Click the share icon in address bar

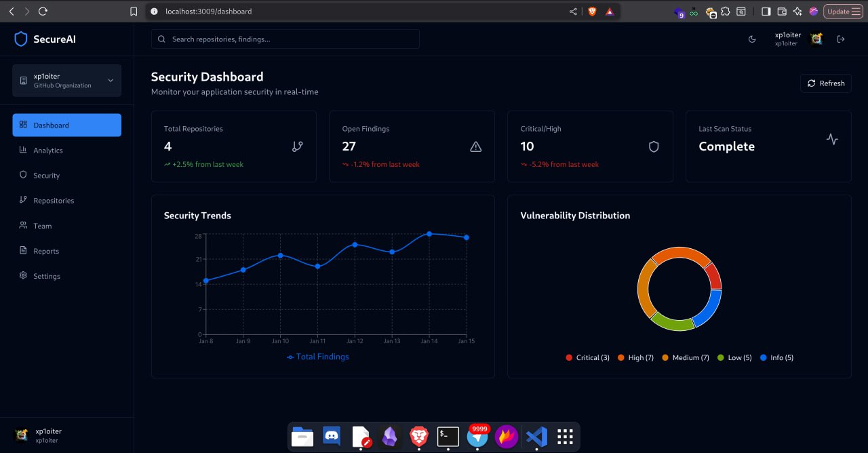(574, 12)
